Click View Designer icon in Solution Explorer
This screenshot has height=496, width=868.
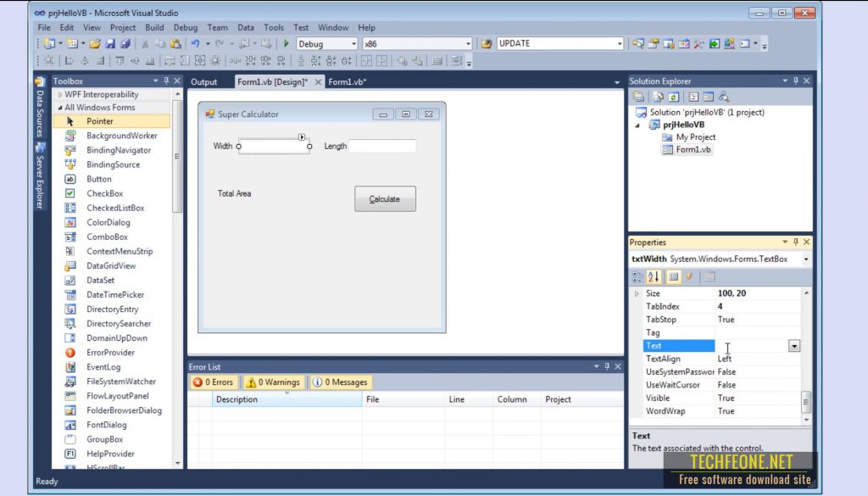pyautogui.click(x=708, y=97)
